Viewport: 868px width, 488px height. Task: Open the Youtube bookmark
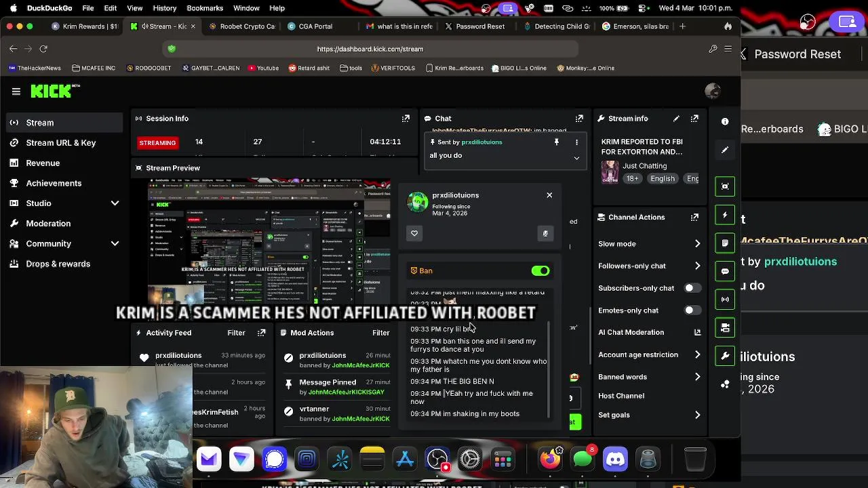click(263, 68)
